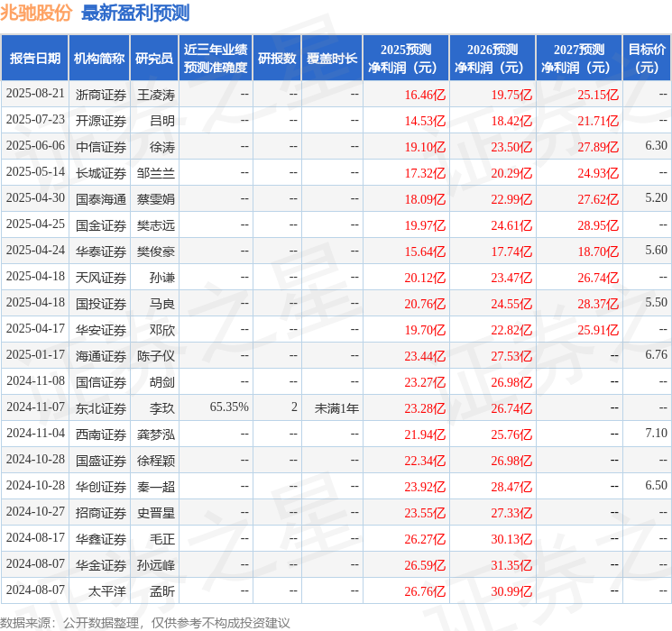
Task: Click the title 兆驰股份
Action: 35,13
